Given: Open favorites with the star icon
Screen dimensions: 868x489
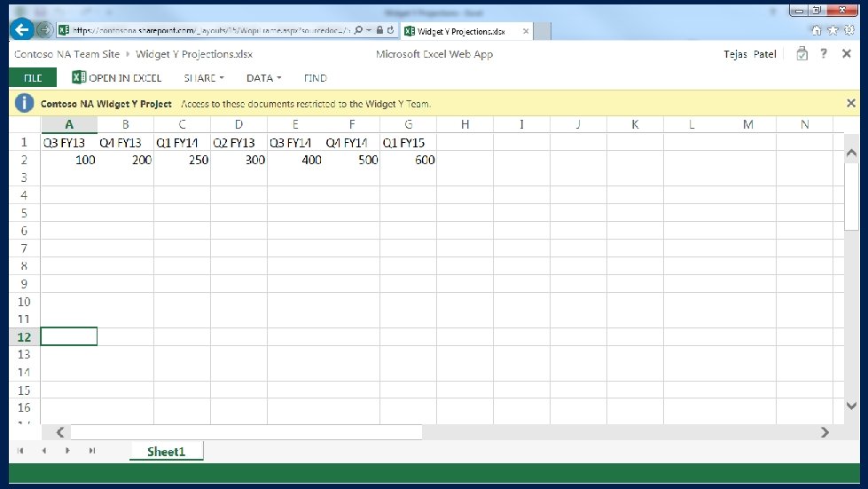Looking at the screenshot, I should [833, 30].
